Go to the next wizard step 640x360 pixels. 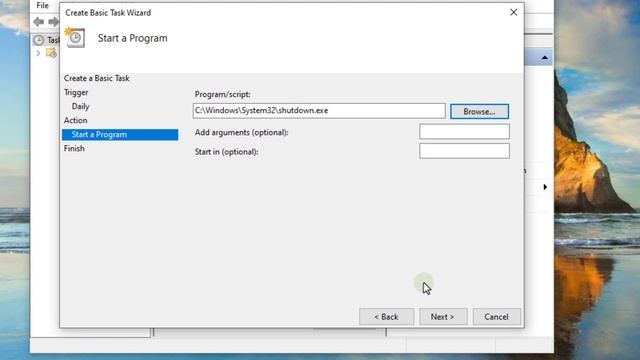(x=443, y=317)
